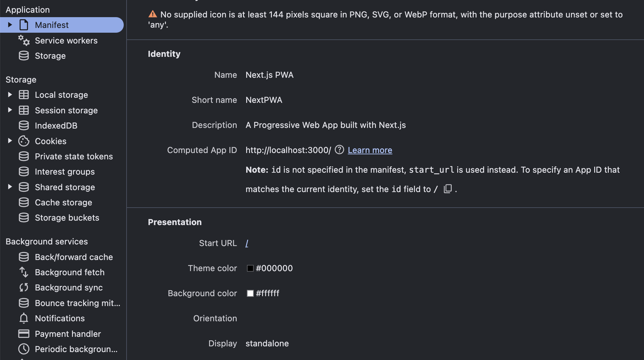Select the Storage buckets entry
Viewport: 644px width, 360px height.
click(67, 218)
